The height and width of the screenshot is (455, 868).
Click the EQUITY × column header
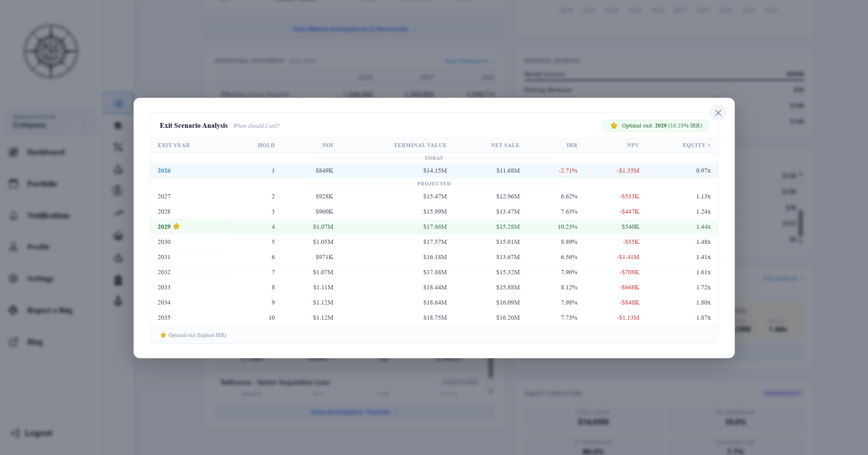696,145
